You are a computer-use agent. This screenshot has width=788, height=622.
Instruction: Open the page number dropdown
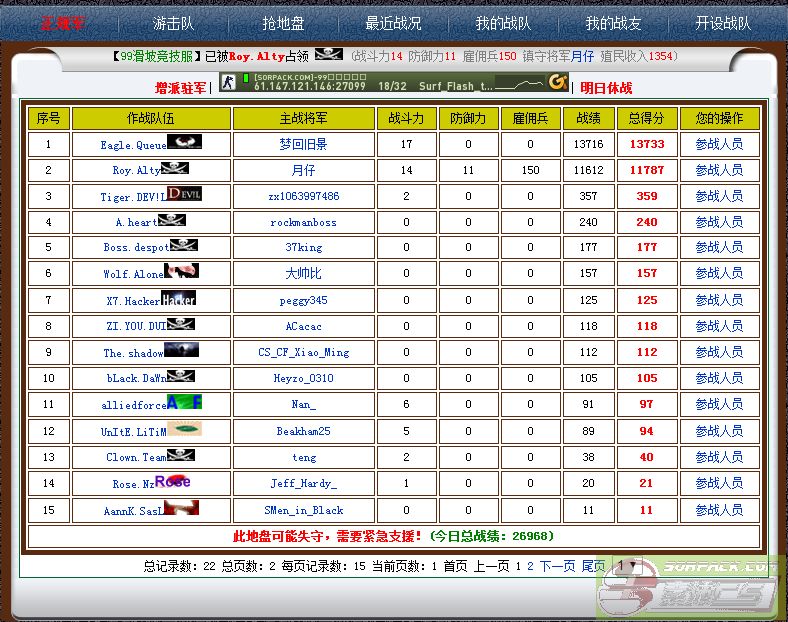625,566
